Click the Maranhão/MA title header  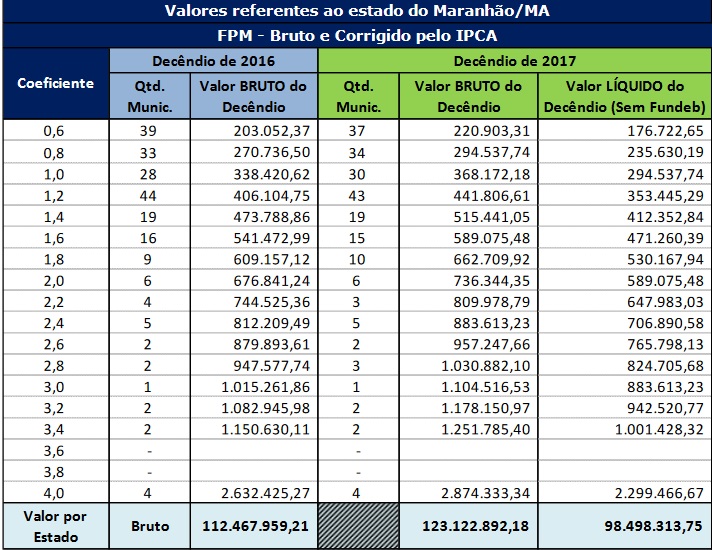(x=356, y=11)
